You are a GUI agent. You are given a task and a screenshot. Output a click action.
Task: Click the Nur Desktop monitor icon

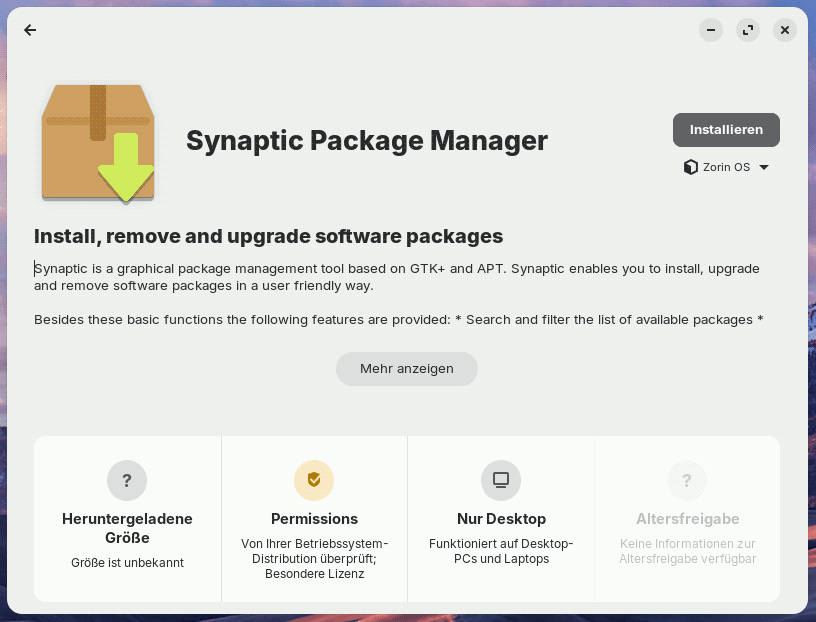click(x=501, y=480)
